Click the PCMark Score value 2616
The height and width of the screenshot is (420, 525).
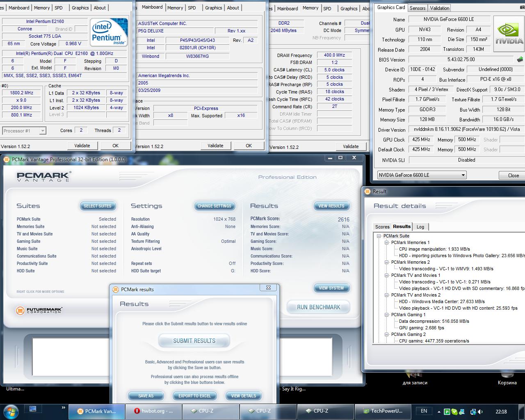(x=344, y=219)
